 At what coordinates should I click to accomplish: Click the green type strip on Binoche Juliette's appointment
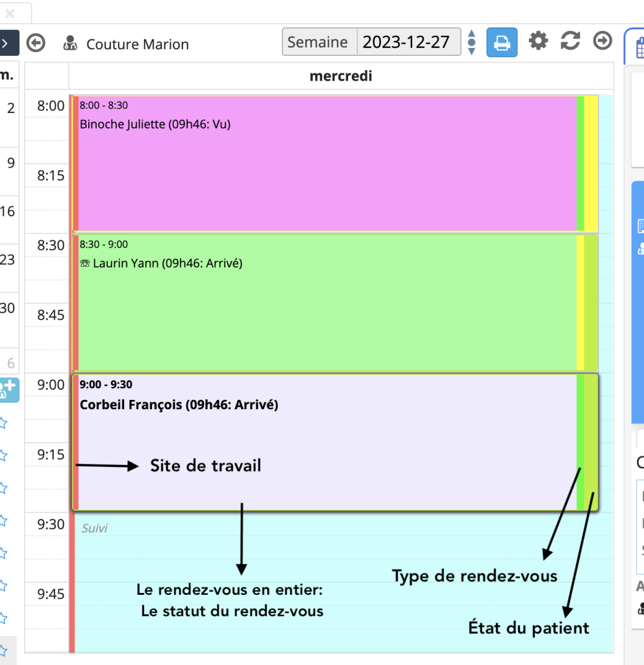[580, 164]
